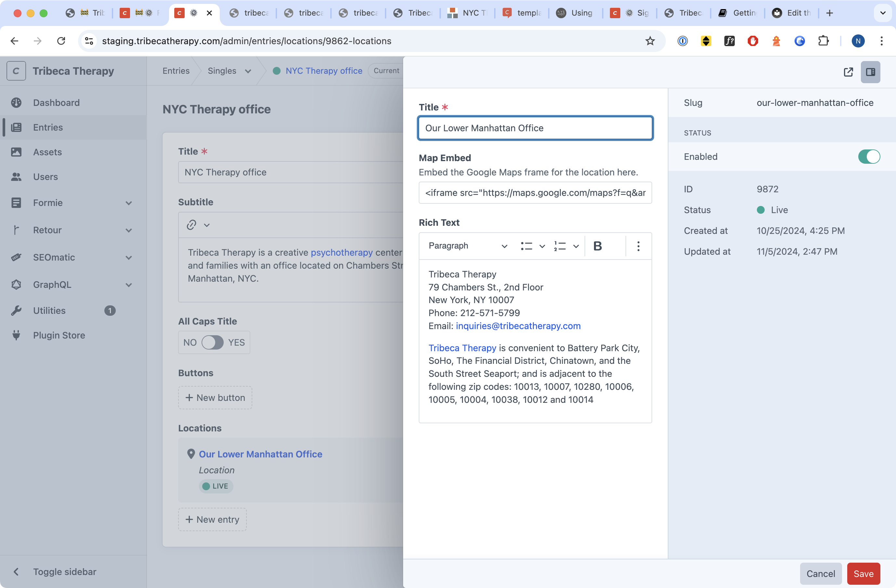Open the browser tab search chevron
The image size is (896, 588).
(x=882, y=13)
